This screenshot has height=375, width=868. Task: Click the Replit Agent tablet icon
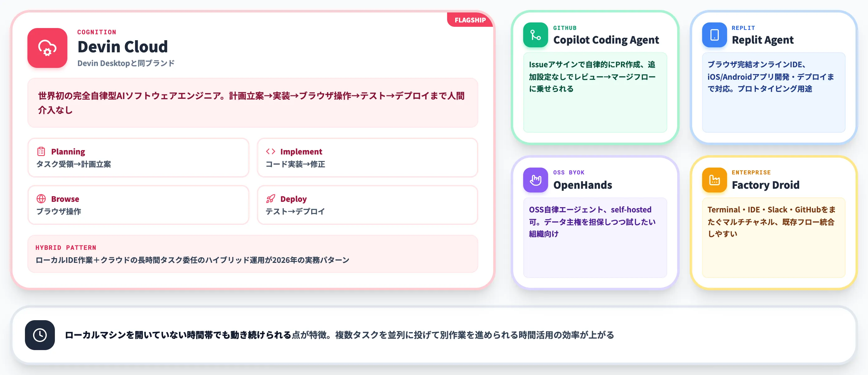tap(714, 35)
